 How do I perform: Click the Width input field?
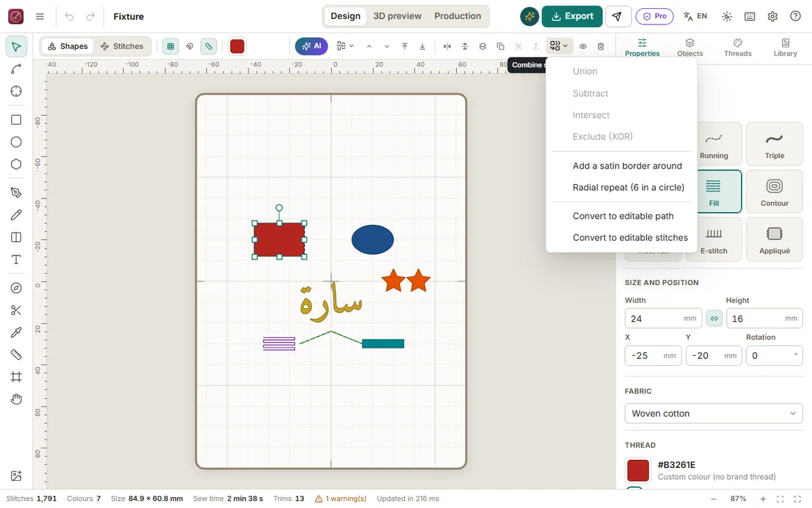(x=664, y=318)
